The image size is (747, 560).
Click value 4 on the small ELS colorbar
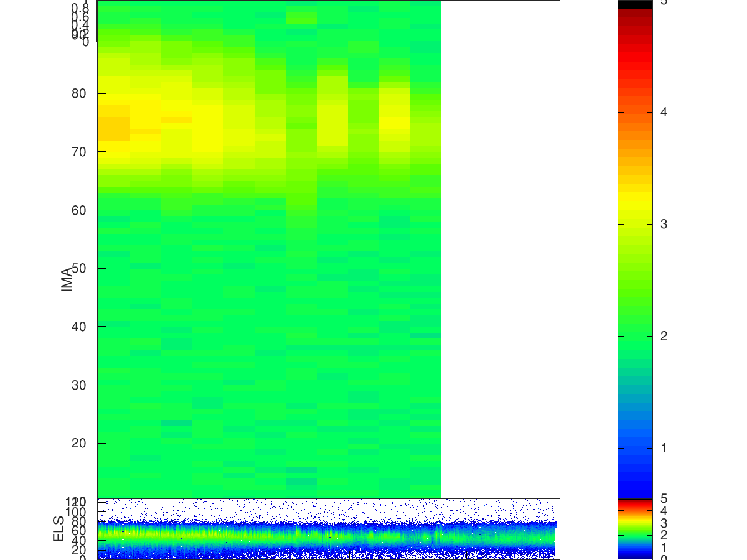coord(664,511)
